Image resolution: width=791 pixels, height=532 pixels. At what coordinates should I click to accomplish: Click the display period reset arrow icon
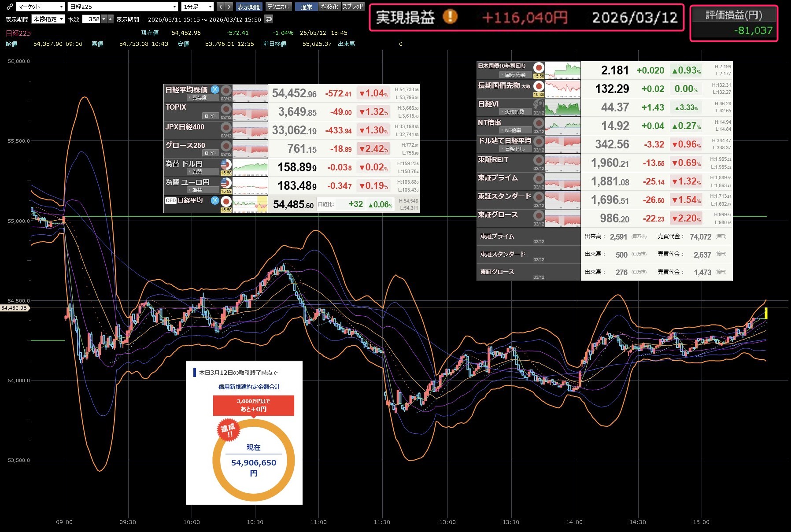tap(269, 19)
